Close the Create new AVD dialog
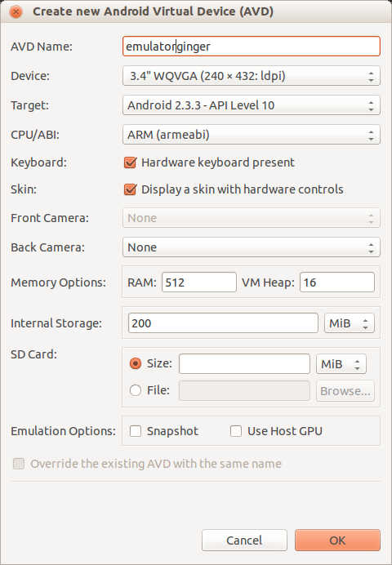The image size is (392, 565). tap(16, 12)
